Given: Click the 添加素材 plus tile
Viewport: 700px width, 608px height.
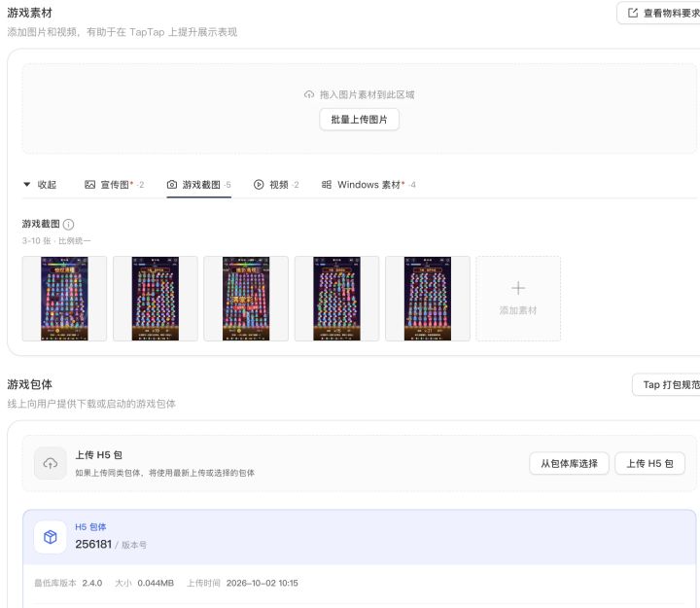Looking at the screenshot, I should tap(518, 299).
